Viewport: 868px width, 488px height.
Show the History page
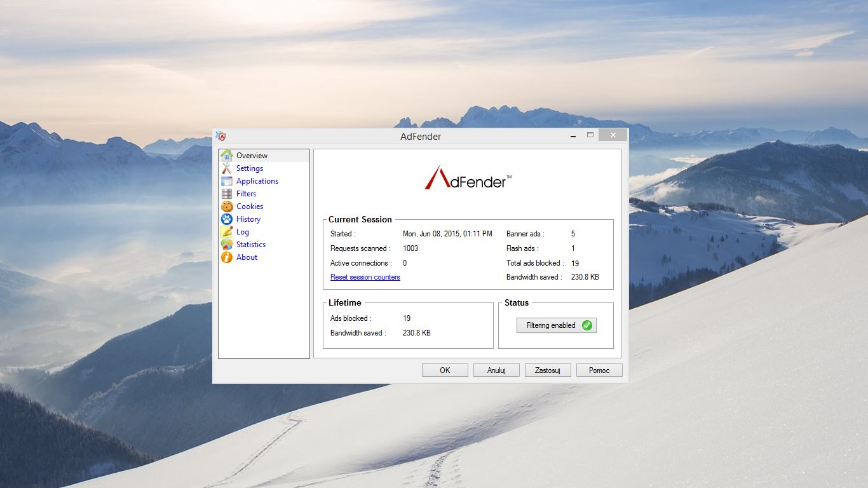pos(248,219)
